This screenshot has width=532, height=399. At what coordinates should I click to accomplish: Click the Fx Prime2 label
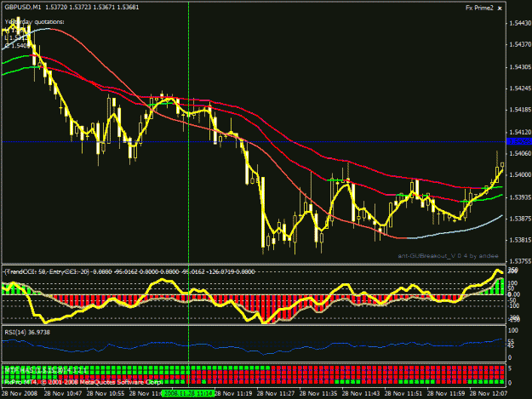(480, 8)
